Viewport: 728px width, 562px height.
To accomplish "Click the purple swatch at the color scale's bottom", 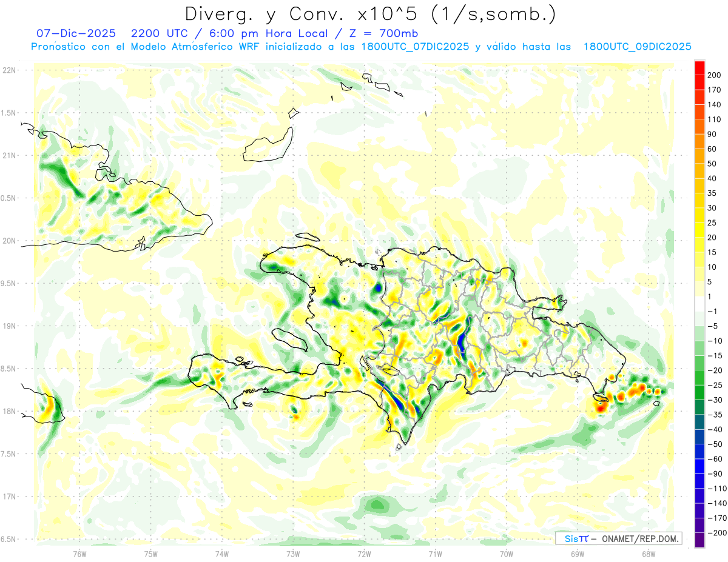I will (699, 540).
